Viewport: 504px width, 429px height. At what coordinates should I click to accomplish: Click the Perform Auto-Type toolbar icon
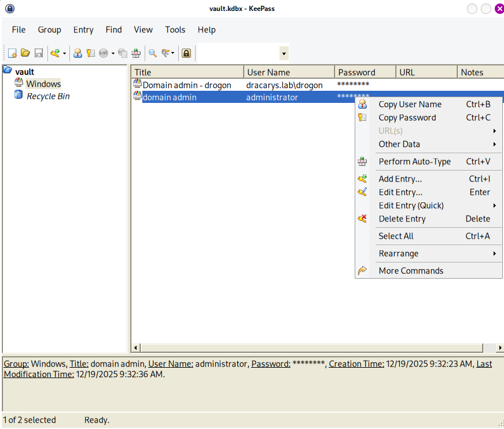[x=136, y=53]
